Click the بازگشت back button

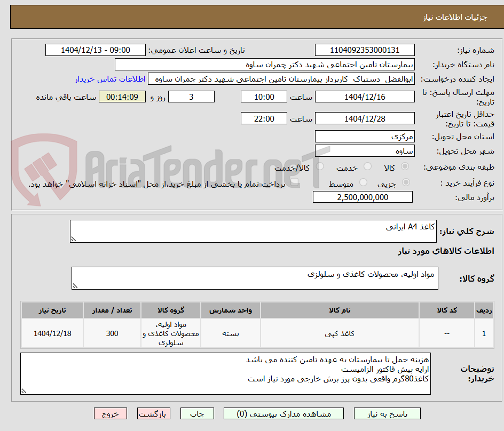pyautogui.click(x=153, y=413)
